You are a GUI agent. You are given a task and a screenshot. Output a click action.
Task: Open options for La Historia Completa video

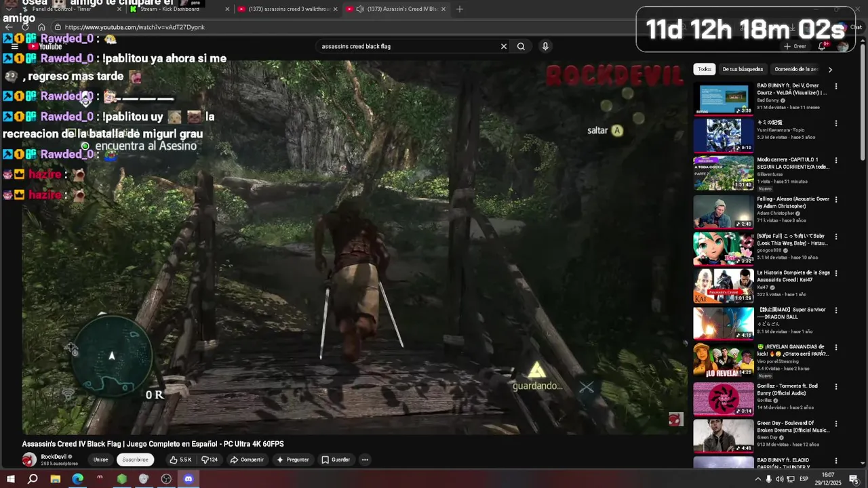click(836, 273)
